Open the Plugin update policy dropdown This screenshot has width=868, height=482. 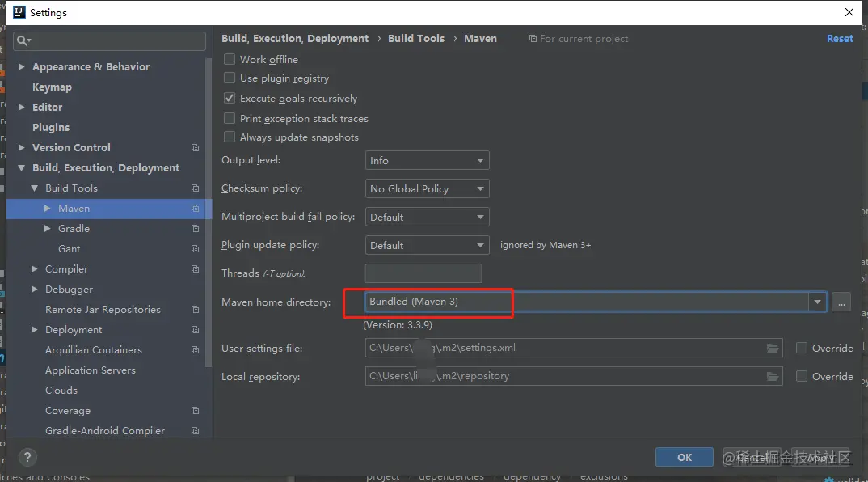tap(427, 245)
